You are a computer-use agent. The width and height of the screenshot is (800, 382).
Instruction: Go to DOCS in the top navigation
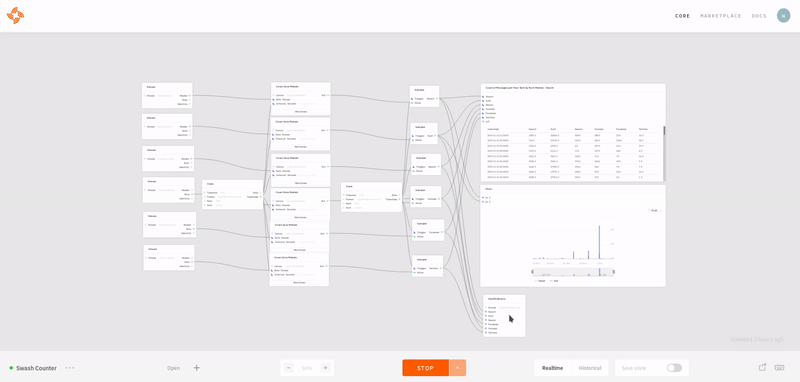click(x=759, y=16)
